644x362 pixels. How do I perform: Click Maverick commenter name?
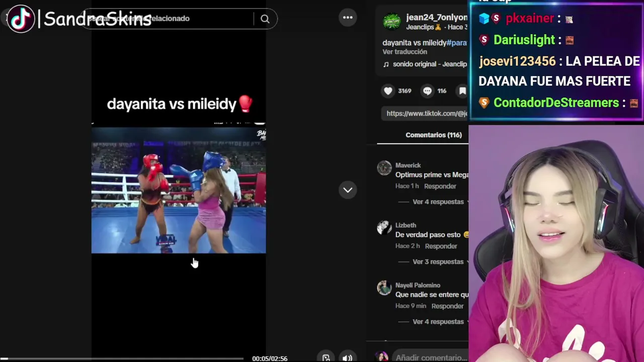[x=408, y=165]
